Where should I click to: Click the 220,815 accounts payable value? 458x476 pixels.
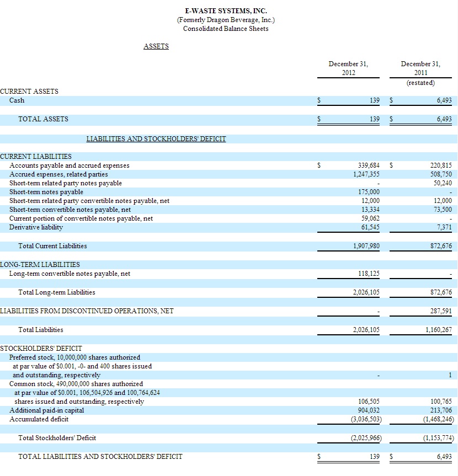coord(441,165)
